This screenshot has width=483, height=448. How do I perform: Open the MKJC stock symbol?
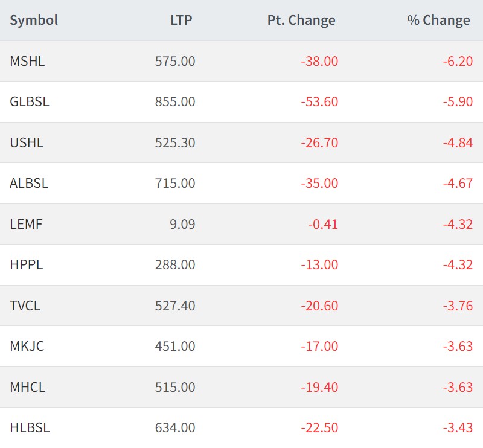27,346
